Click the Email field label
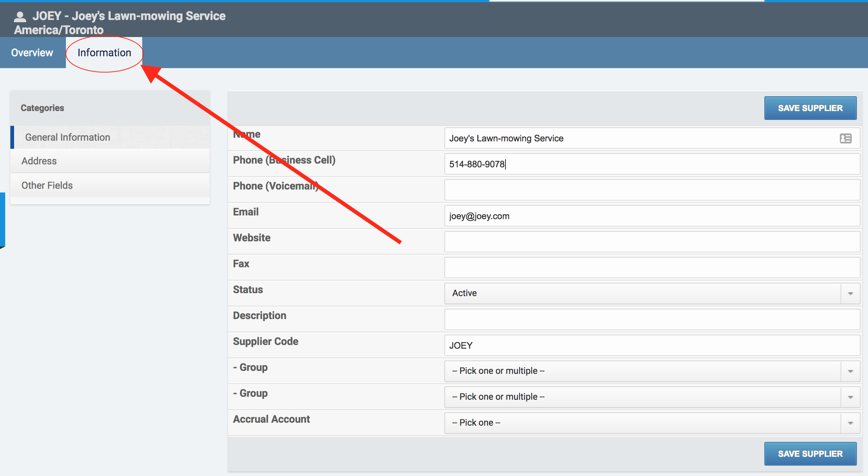Viewport: 868px width, 476px height. click(246, 212)
